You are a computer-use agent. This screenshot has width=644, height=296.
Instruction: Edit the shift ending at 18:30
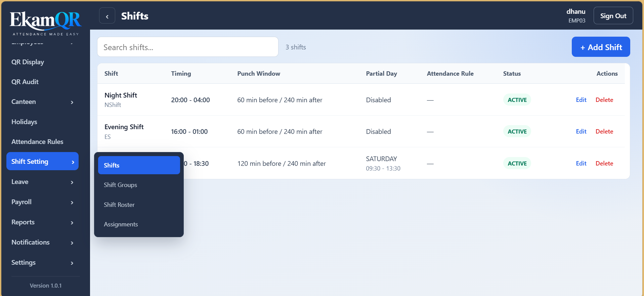581,163
